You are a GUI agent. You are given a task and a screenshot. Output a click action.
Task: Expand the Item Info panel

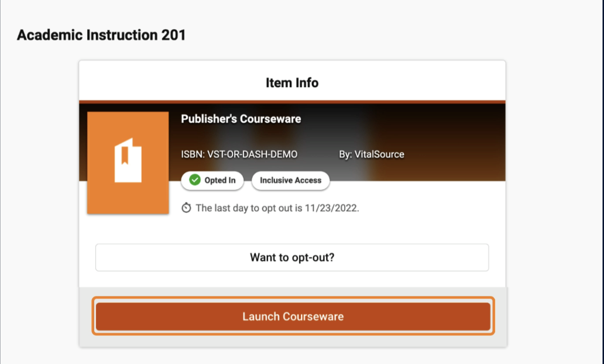coord(291,83)
